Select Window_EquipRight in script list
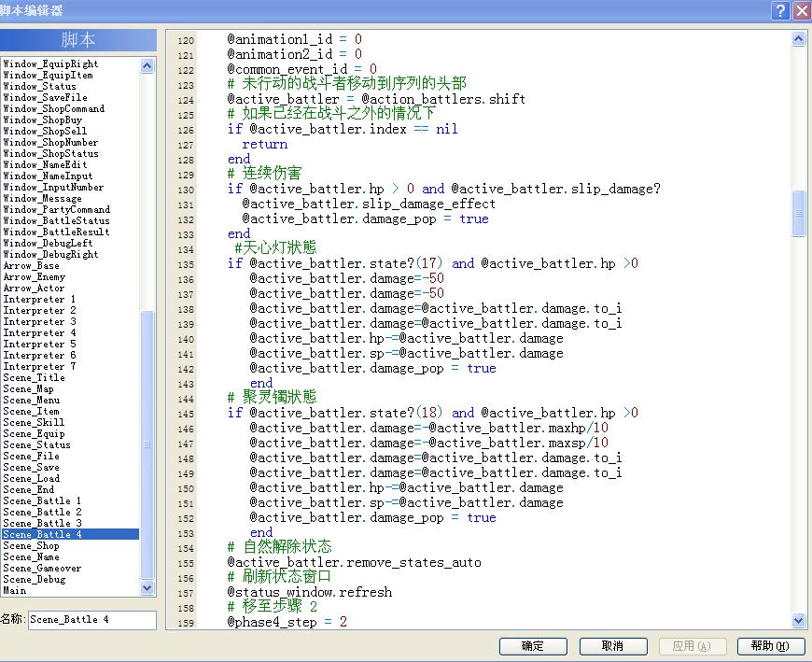Viewport: 812px width, 662px height. (x=50, y=63)
